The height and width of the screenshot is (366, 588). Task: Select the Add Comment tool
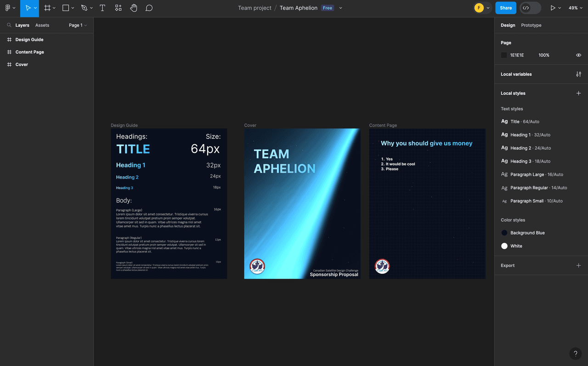[x=149, y=8]
